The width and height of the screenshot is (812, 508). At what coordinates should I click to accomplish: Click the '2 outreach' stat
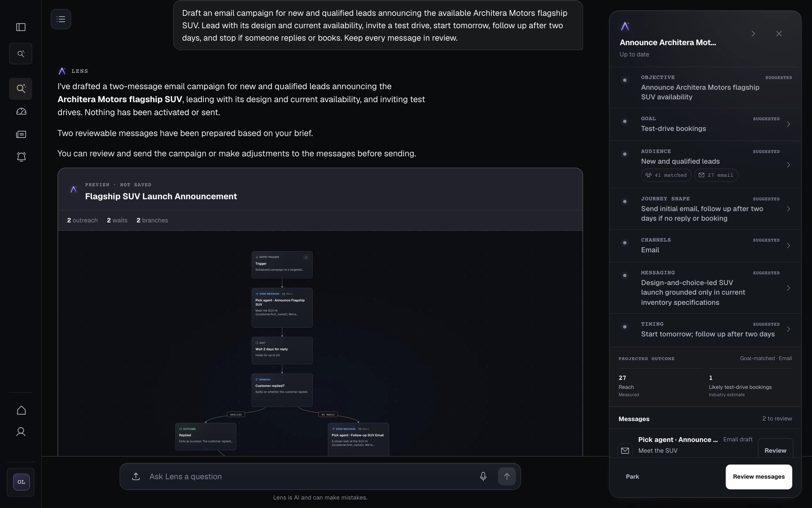pyautogui.click(x=82, y=220)
